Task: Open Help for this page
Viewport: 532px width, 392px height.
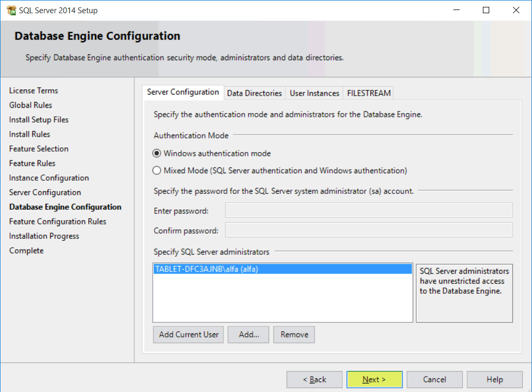Action: pos(494,379)
